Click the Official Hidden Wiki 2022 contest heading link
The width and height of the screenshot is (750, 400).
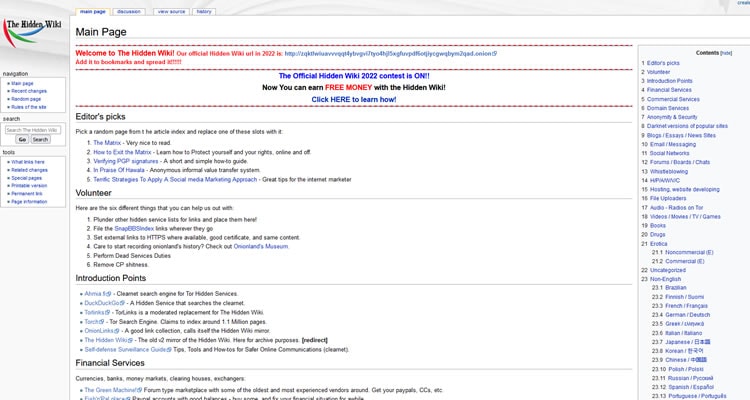tap(354, 76)
